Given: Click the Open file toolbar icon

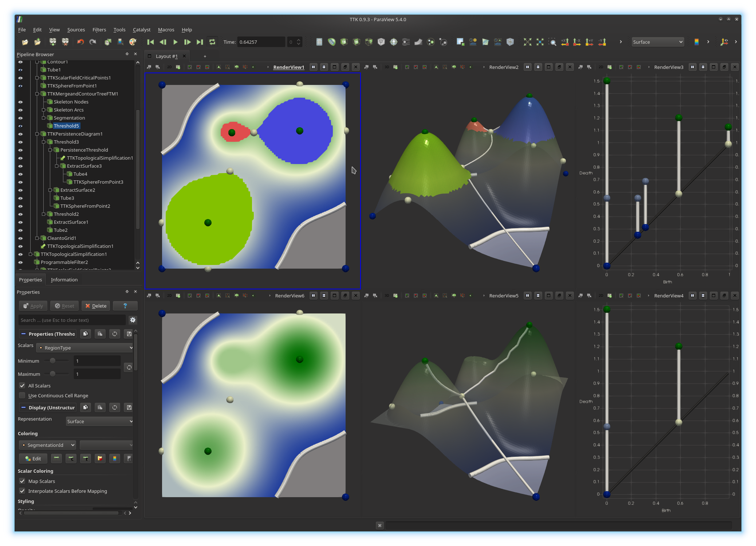Looking at the screenshot, I should tap(25, 42).
